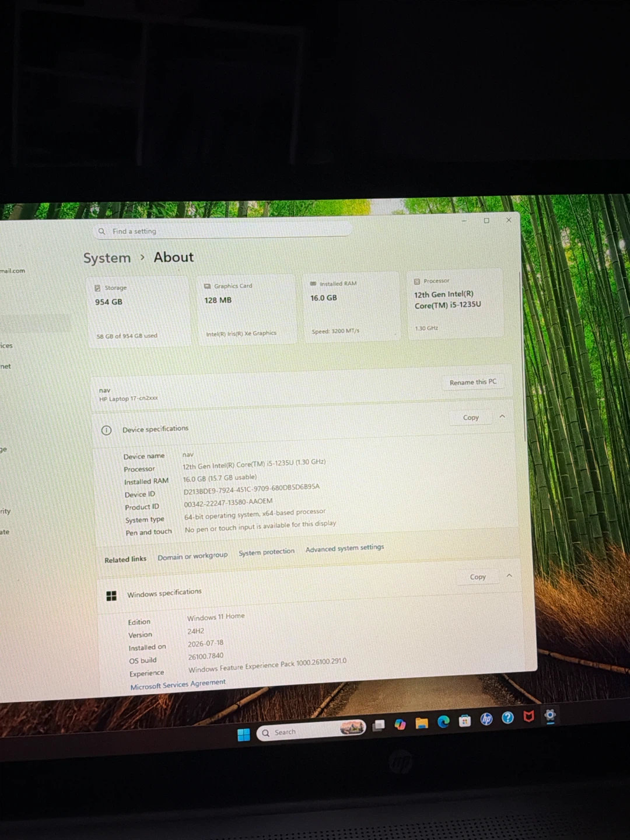Launch Copilot from the taskbar
This screenshot has height=840, width=630.
coord(400,724)
